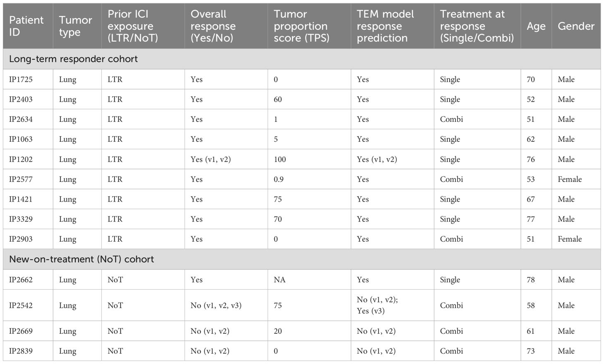The width and height of the screenshot is (604, 364).
Task: Select the New-on-treatment (NoT) cohort row
Action: point(302,259)
